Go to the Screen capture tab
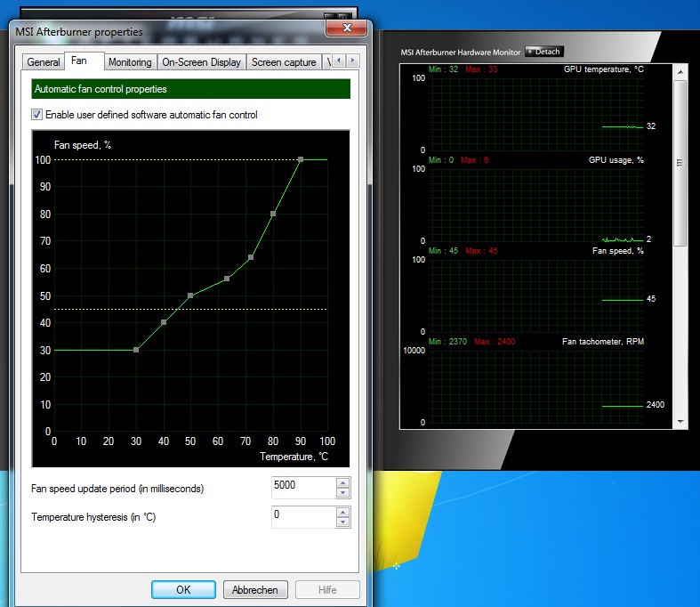The image size is (700, 607). (x=284, y=62)
